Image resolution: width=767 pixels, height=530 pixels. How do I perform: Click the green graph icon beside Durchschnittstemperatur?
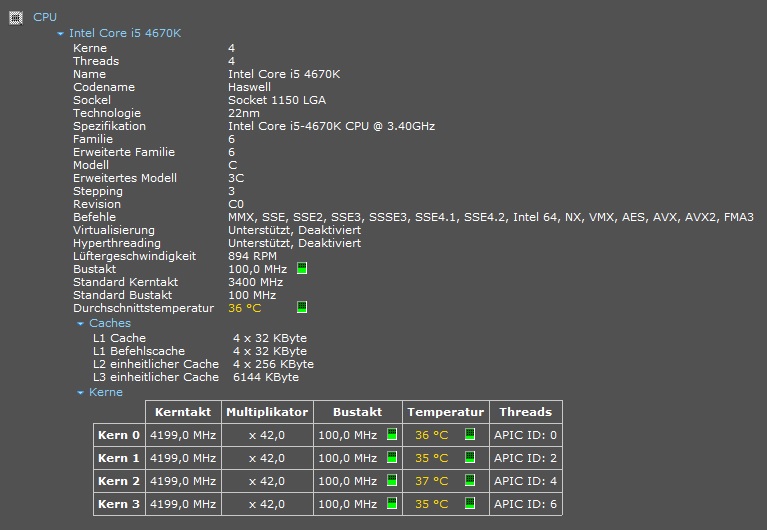[x=302, y=307]
